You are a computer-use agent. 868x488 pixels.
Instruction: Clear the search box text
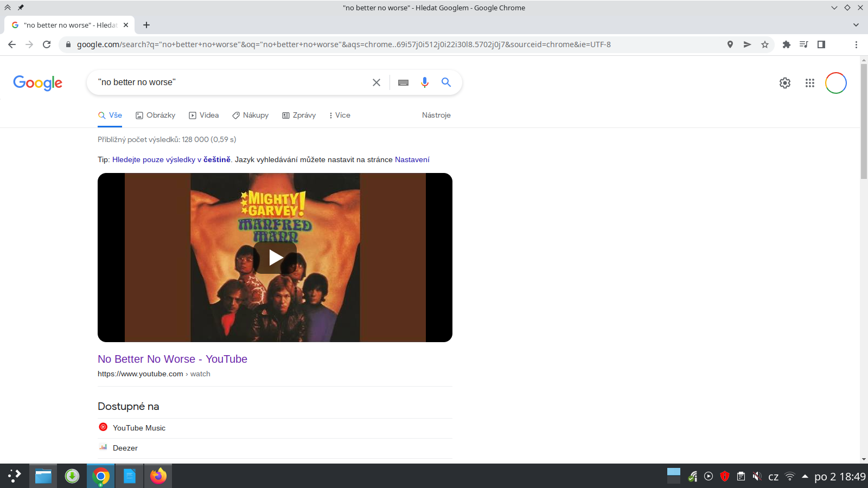376,82
